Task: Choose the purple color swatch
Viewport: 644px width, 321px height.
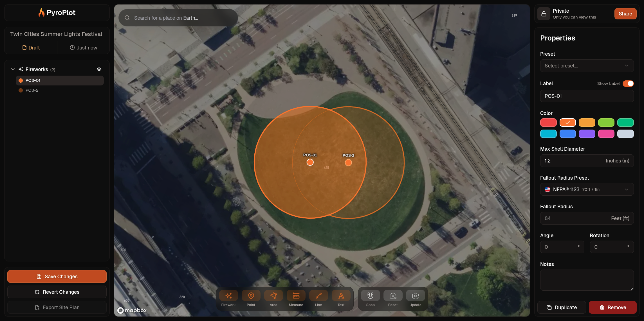Action: point(587,134)
